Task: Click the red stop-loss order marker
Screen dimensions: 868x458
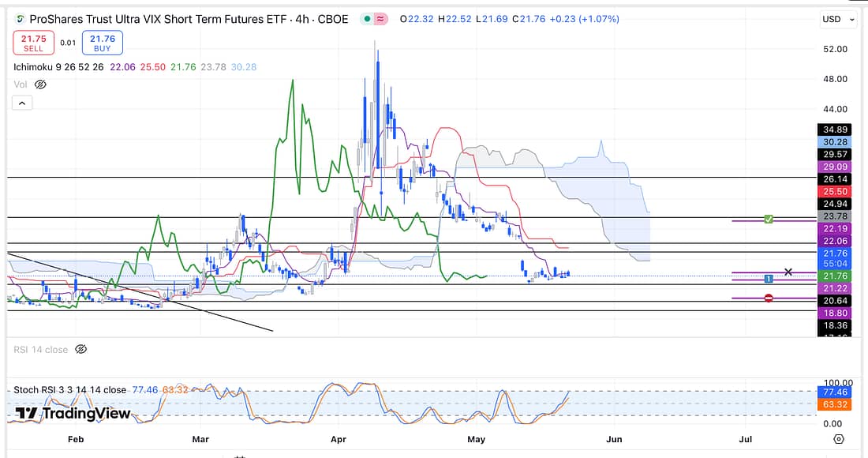Action: (769, 298)
